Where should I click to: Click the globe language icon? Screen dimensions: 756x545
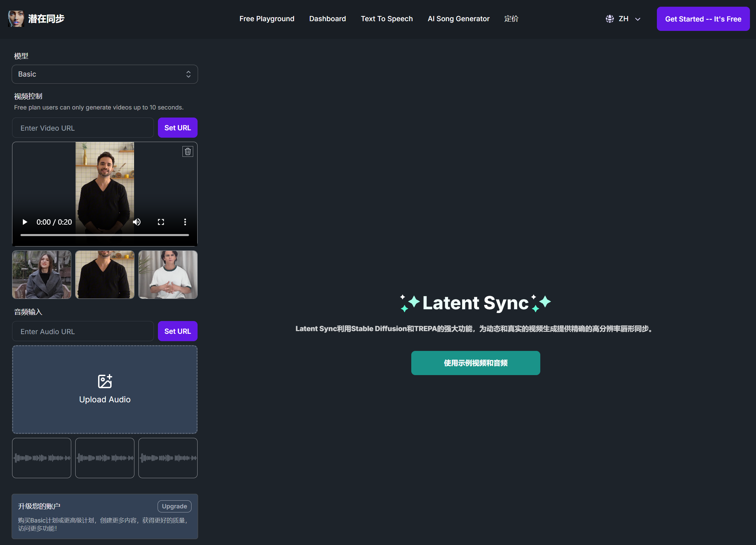610,19
